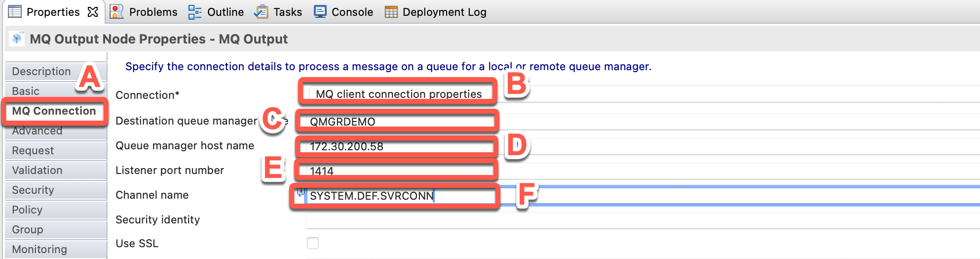980x259 pixels.
Task: Open the Connection type dropdown
Action: (398, 94)
